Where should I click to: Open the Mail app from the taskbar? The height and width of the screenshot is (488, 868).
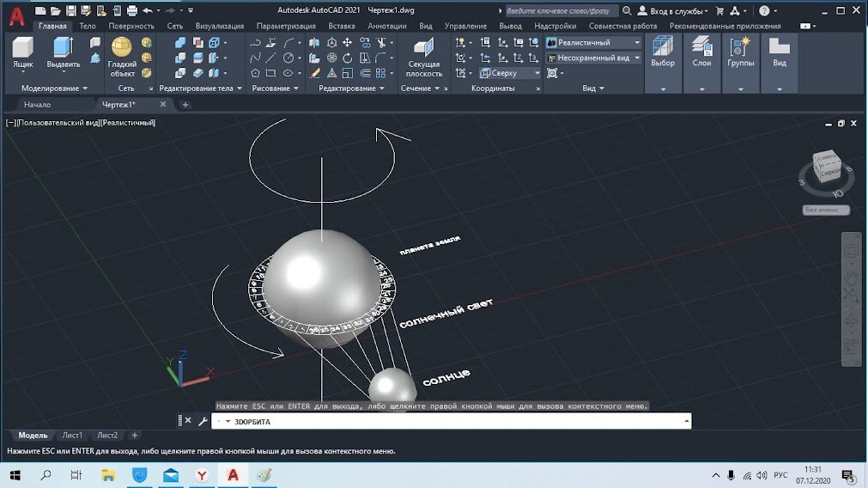click(171, 475)
